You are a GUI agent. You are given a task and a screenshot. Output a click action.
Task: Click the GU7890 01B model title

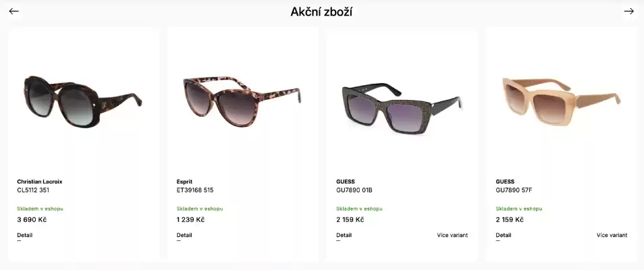click(354, 190)
